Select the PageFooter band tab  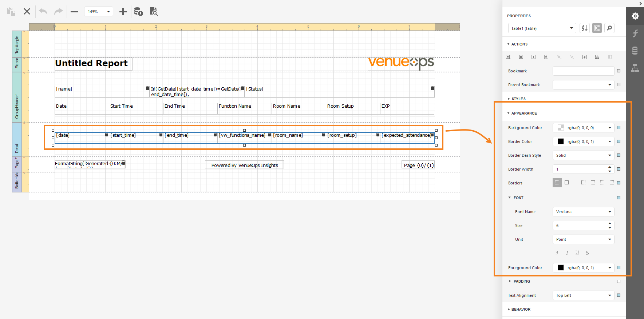point(17,164)
